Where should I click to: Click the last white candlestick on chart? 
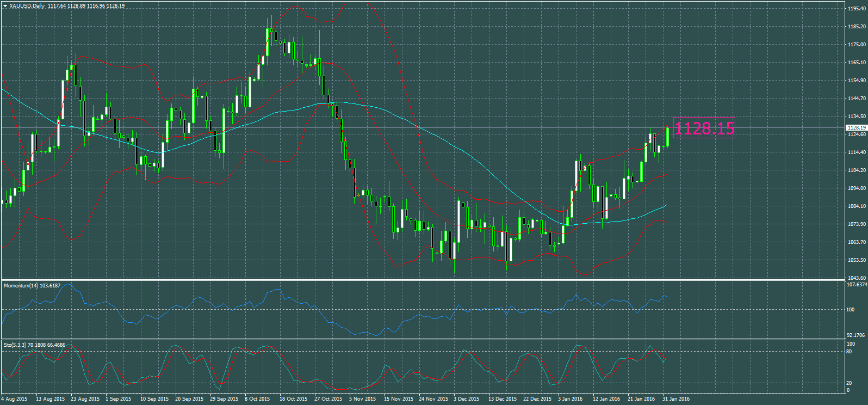[668, 137]
